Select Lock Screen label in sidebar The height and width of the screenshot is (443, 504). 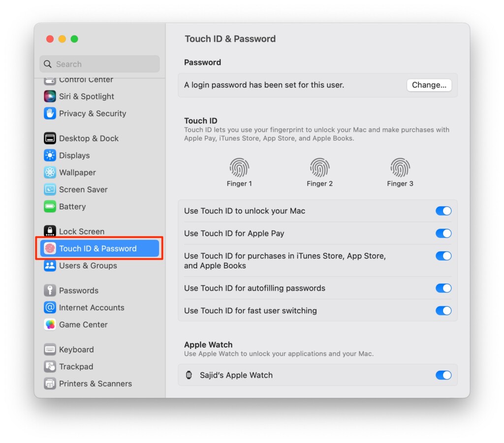pyautogui.click(x=82, y=232)
